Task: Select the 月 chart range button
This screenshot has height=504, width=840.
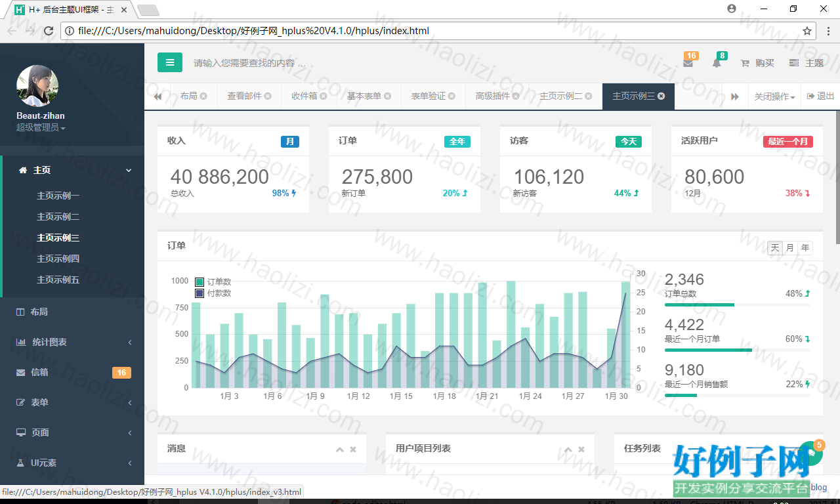Action: pos(790,248)
